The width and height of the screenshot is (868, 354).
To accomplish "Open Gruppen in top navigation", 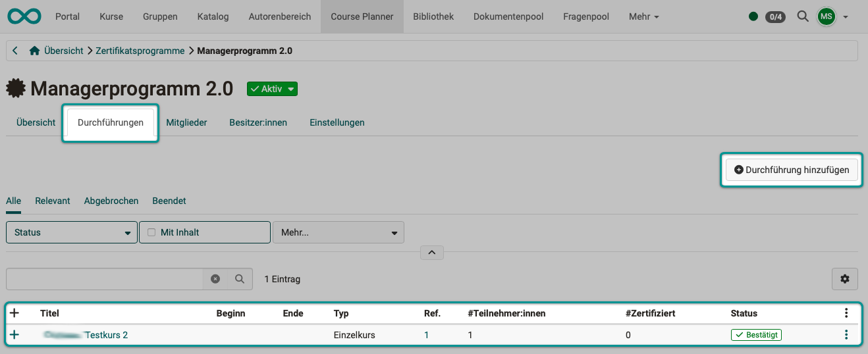I will 160,16.
